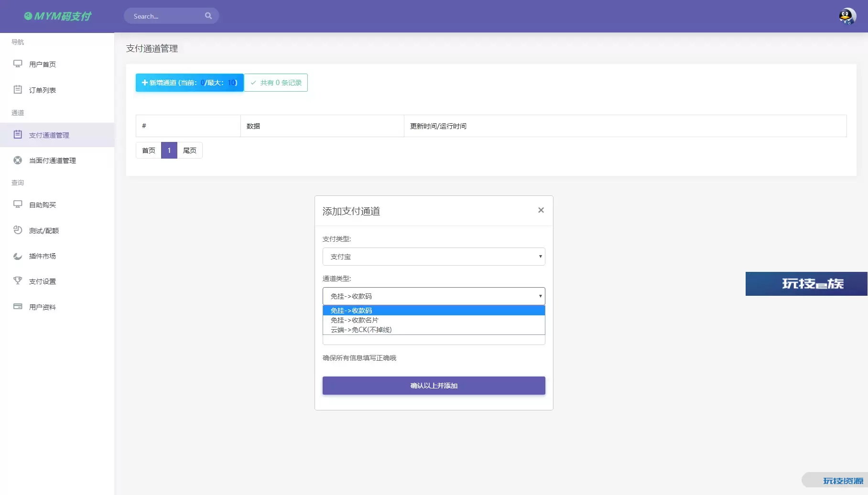Close the 添加支付通道 dialog
868x495 pixels.
pos(541,210)
